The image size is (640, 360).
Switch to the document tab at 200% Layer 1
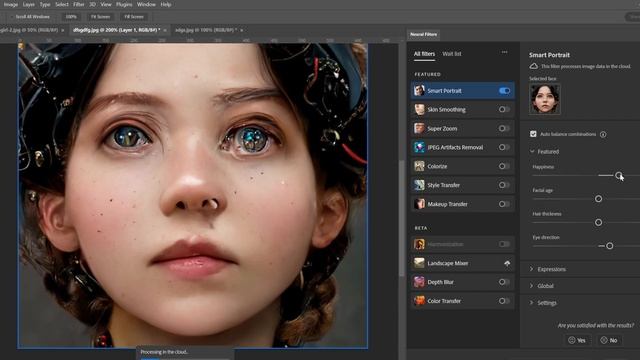[116, 30]
